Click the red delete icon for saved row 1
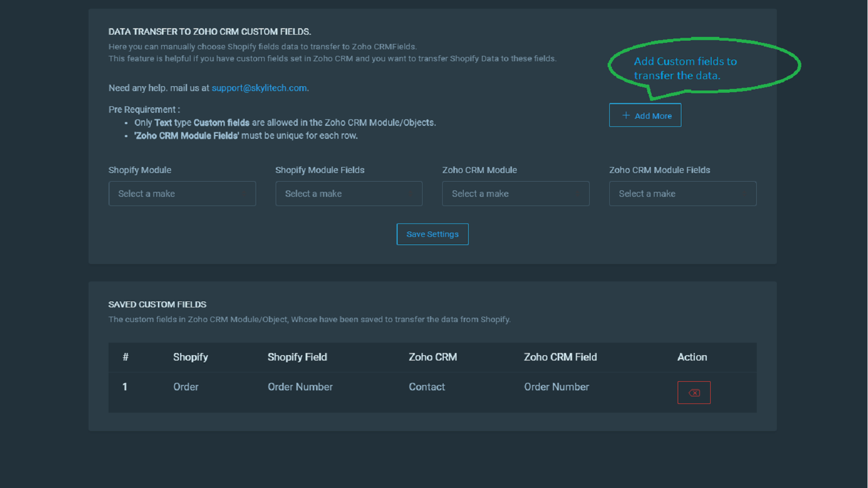 tap(694, 392)
